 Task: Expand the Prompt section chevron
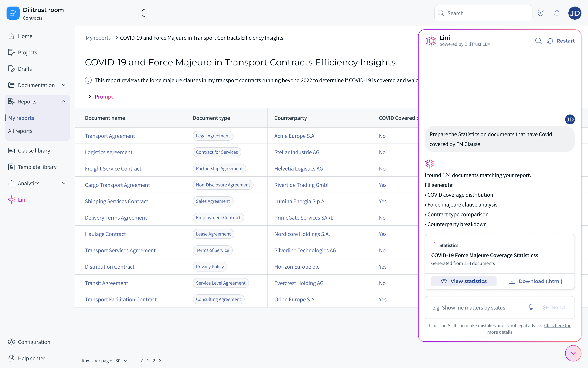[90, 97]
